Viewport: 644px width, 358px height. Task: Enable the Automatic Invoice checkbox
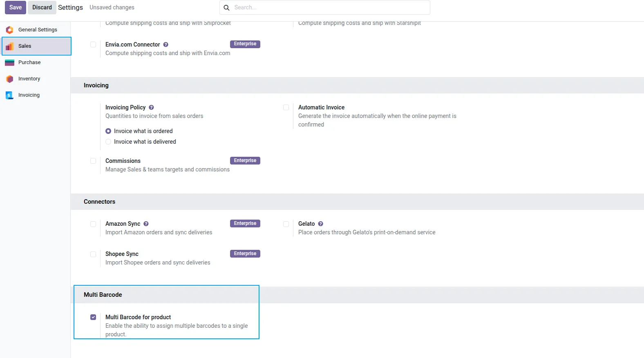286,107
